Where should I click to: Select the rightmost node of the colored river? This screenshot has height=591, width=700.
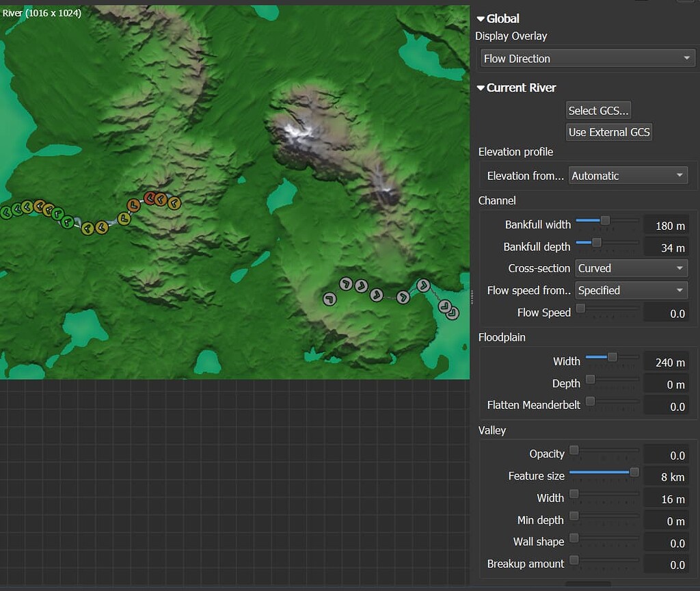[174, 202]
